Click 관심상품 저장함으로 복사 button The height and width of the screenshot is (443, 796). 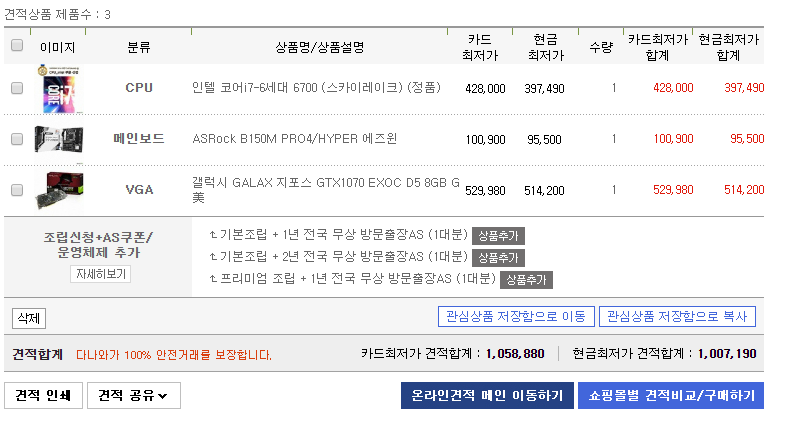coord(677,317)
